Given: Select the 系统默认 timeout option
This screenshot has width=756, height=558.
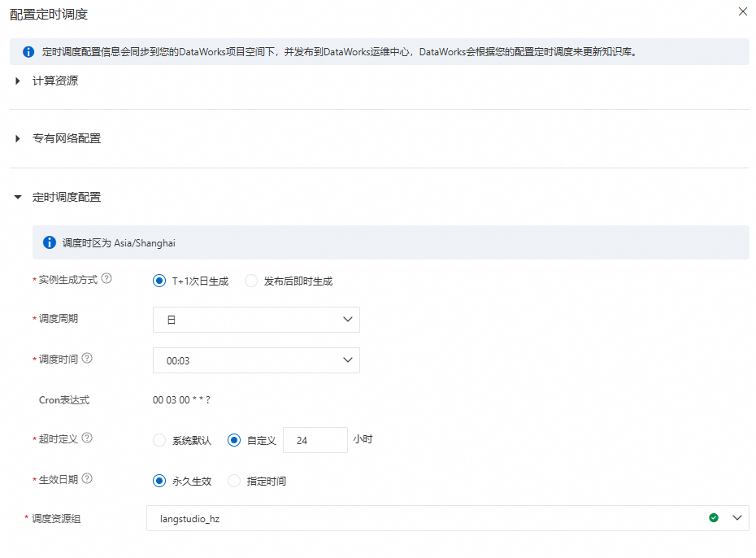Looking at the screenshot, I should 160,440.
